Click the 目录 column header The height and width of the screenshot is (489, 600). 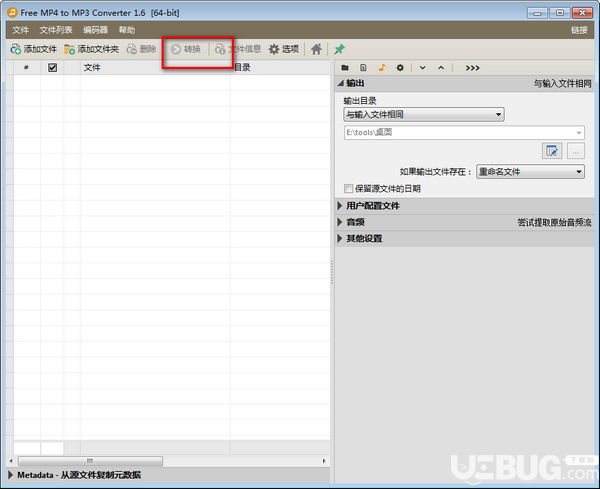pyautogui.click(x=280, y=68)
